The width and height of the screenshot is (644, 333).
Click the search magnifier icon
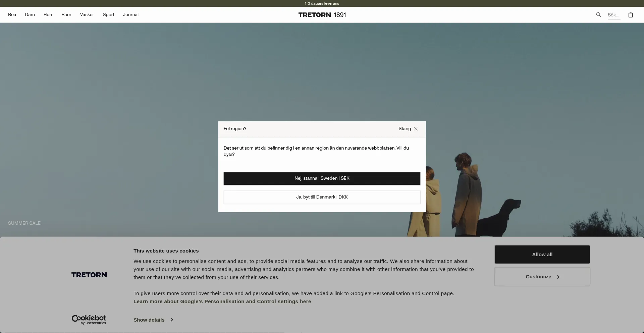point(598,14)
